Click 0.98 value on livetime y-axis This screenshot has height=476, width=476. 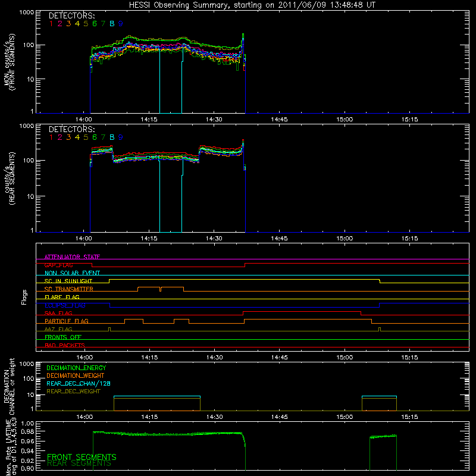27,431
